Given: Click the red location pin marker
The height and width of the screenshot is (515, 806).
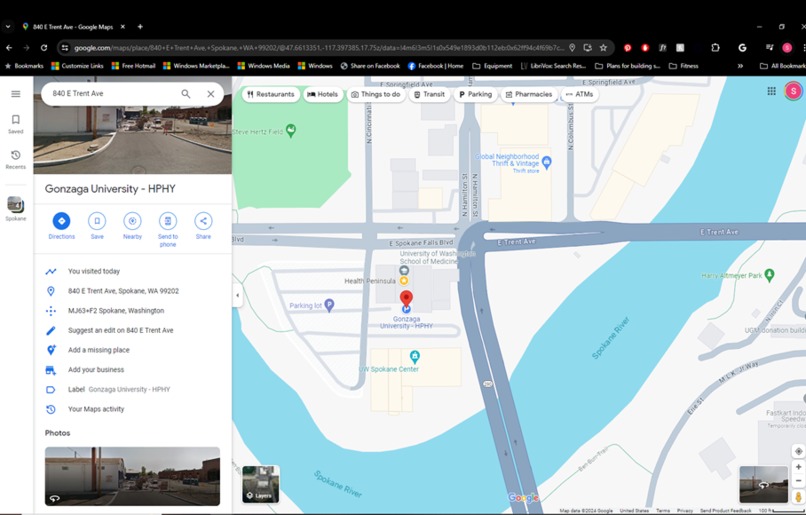Looking at the screenshot, I should (x=406, y=299).
